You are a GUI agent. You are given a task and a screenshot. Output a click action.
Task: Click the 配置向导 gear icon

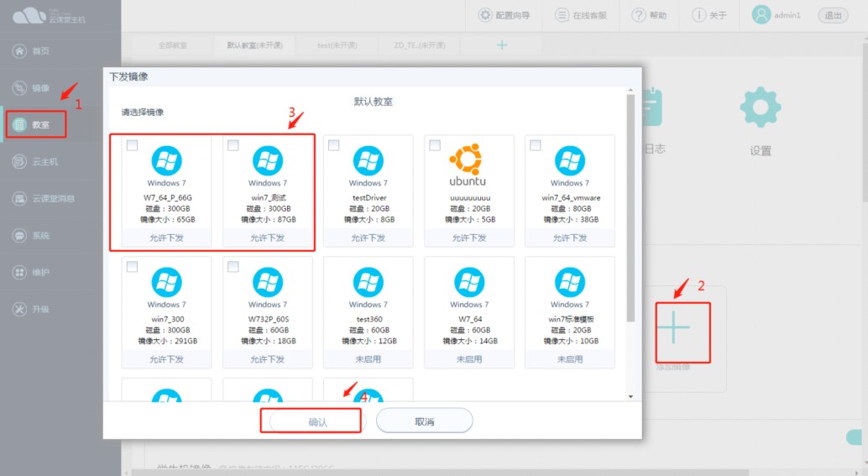click(485, 15)
